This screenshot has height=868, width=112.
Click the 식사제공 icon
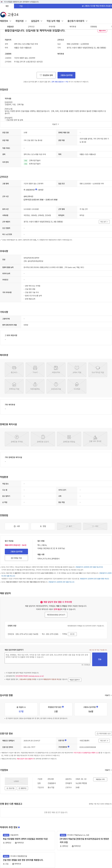77,386
